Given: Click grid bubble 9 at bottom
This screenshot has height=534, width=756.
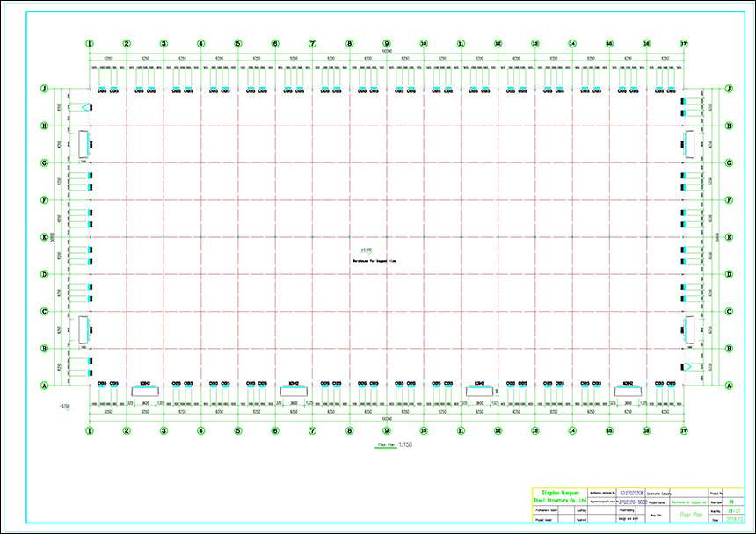Looking at the screenshot, I should [386, 431].
